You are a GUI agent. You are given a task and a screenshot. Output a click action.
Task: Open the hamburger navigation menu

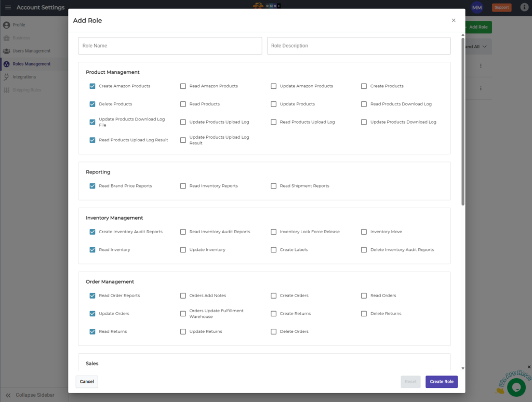click(8, 7)
